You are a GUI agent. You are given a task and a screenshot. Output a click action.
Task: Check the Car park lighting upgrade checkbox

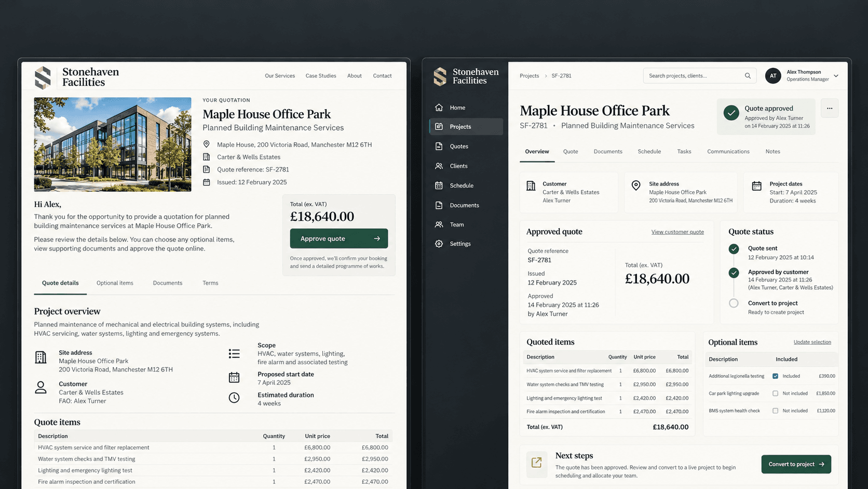(776, 393)
